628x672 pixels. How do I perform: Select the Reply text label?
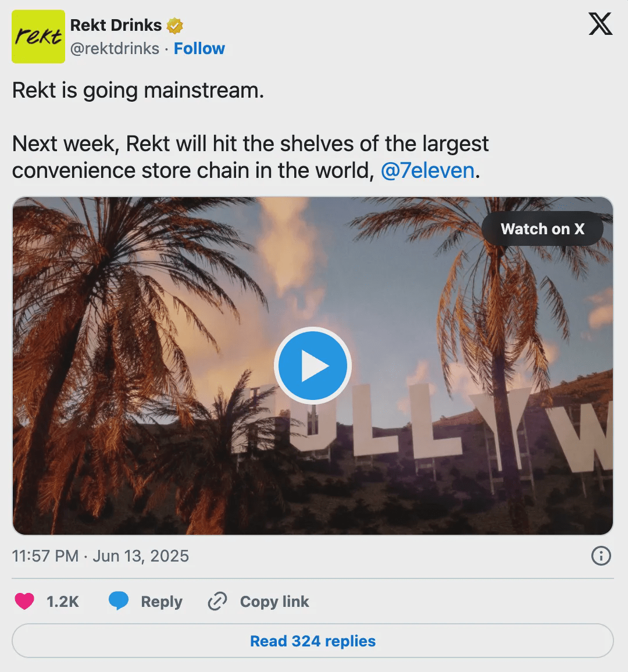pos(162,602)
